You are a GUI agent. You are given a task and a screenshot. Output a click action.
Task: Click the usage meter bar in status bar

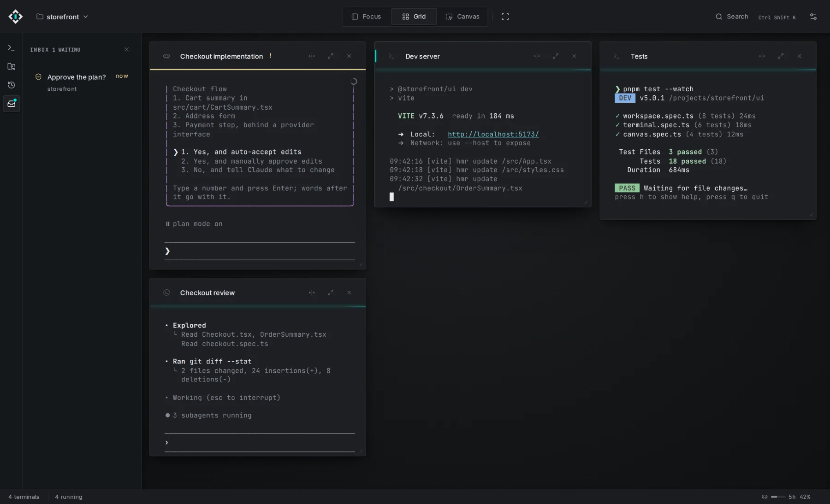[777, 497]
